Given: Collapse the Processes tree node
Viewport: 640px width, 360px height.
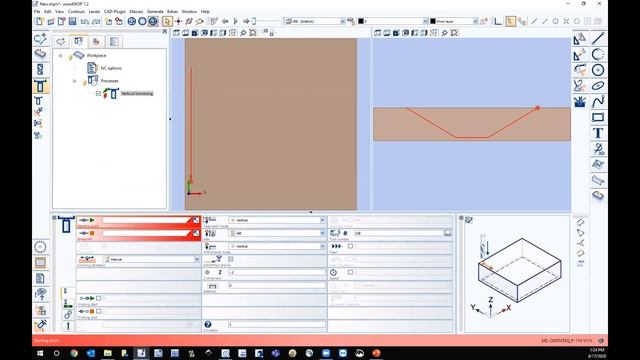Looking at the screenshot, I should point(74,81).
